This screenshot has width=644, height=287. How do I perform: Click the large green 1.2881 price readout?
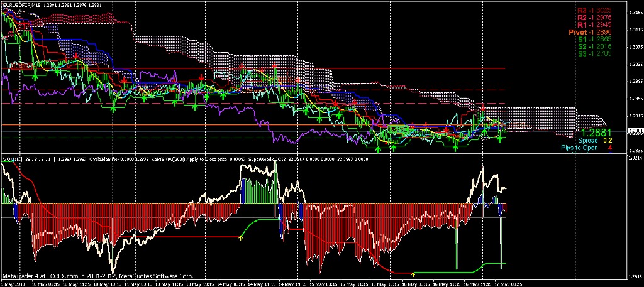(597, 133)
